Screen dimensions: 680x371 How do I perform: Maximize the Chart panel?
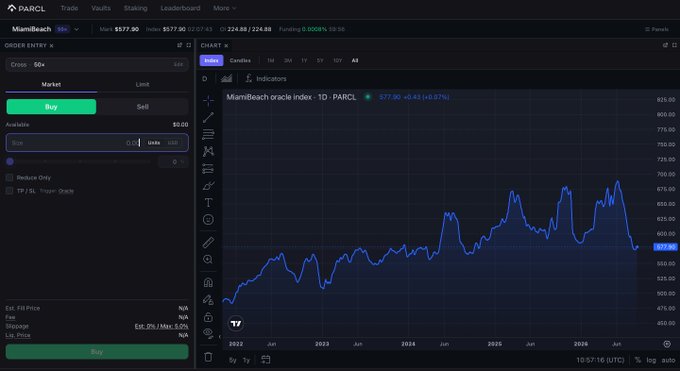[x=674, y=45]
